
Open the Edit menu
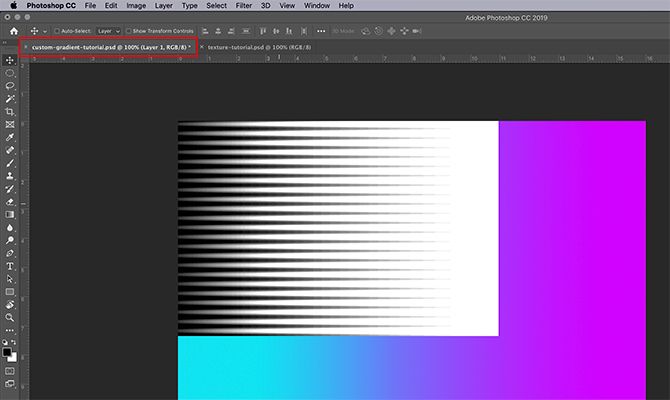(x=111, y=6)
